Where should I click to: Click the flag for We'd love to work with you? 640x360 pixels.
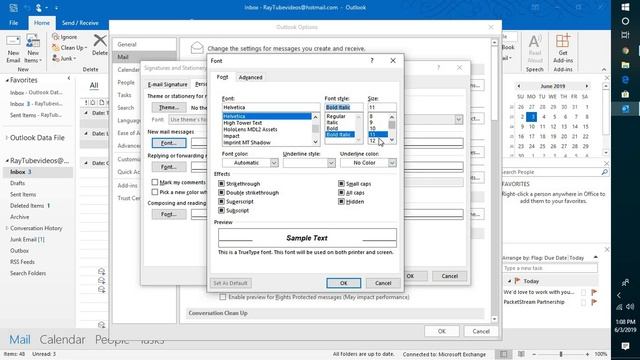click(594, 292)
